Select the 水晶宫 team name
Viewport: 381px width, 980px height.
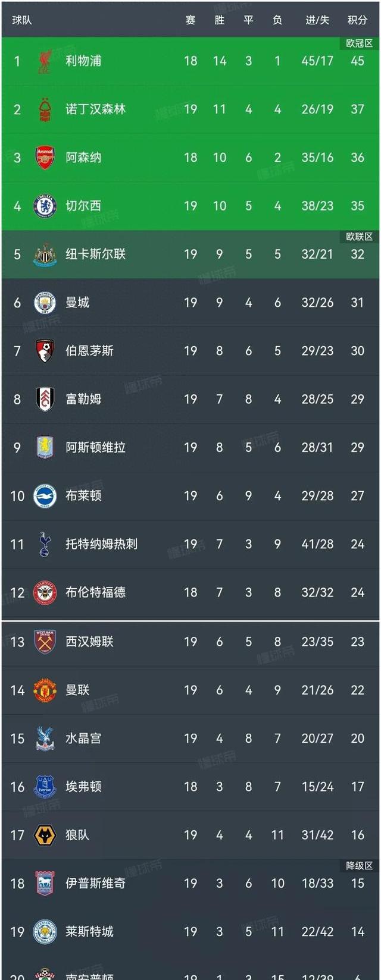click(x=83, y=739)
